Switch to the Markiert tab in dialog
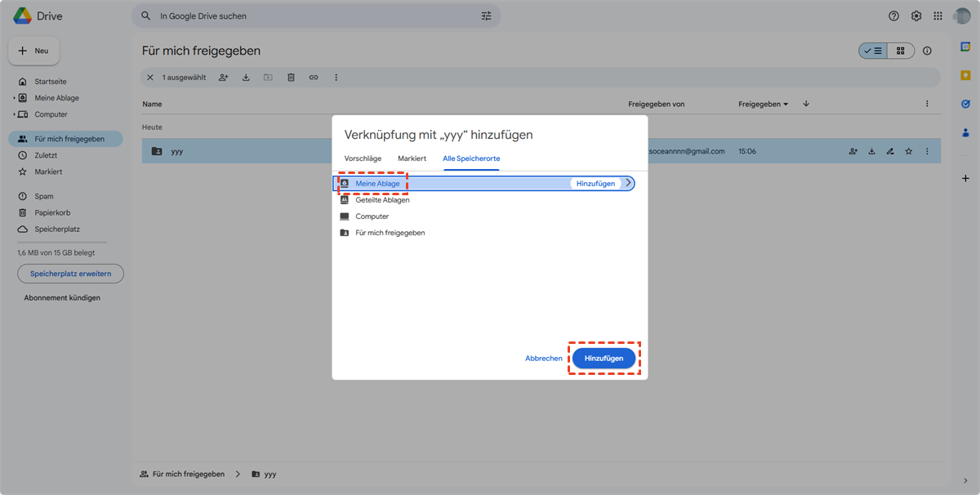This screenshot has height=495, width=980. click(412, 158)
